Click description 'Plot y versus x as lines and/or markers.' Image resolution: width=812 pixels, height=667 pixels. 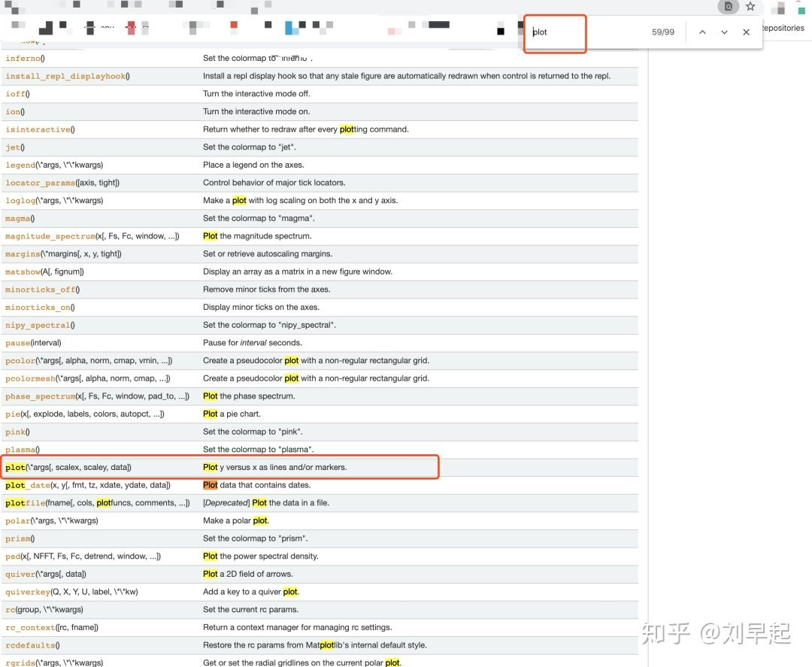(275, 467)
